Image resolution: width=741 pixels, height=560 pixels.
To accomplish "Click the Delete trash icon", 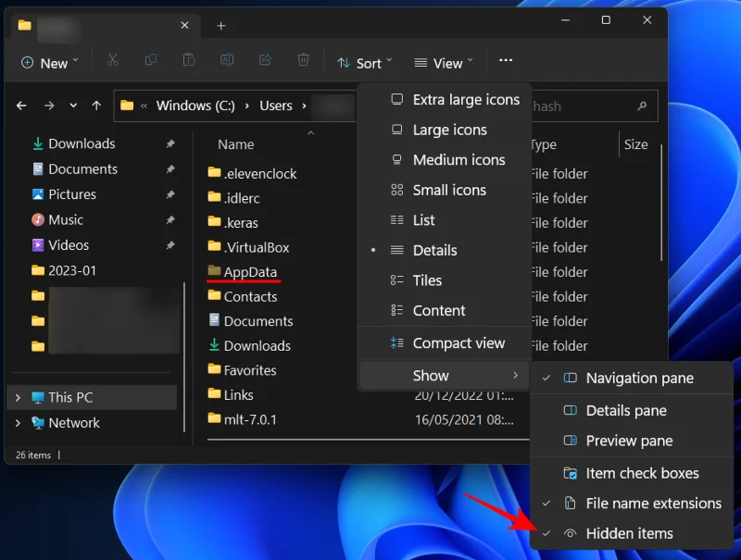I will pyautogui.click(x=304, y=60).
